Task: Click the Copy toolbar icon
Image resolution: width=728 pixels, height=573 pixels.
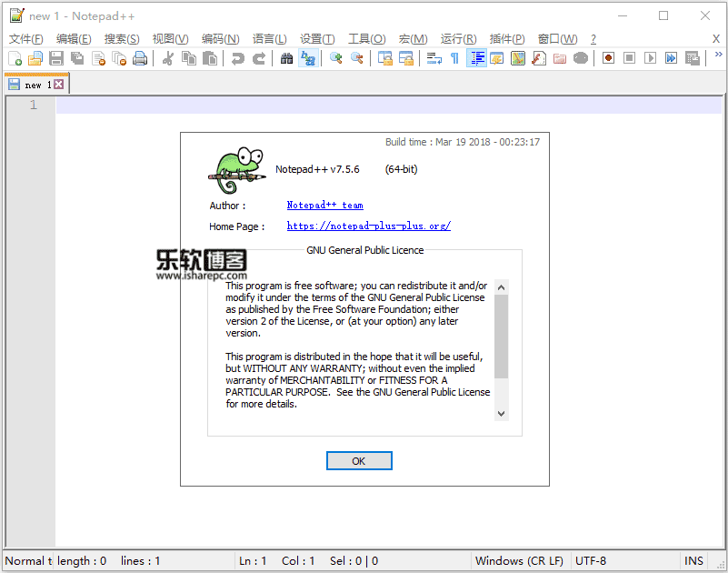Action: tap(189, 58)
